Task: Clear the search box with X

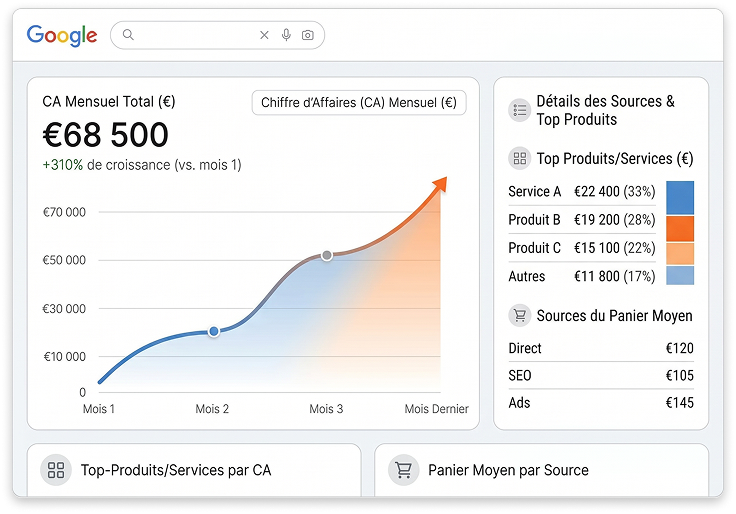Action: tap(264, 35)
